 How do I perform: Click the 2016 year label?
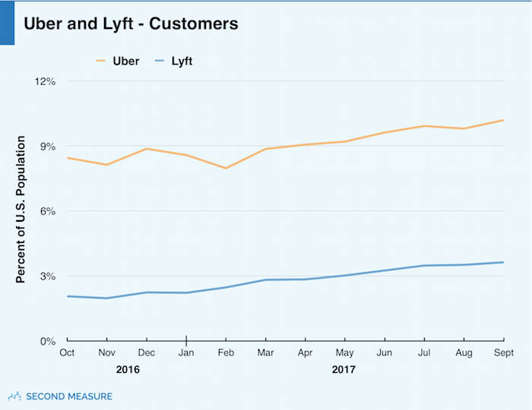click(128, 369)
